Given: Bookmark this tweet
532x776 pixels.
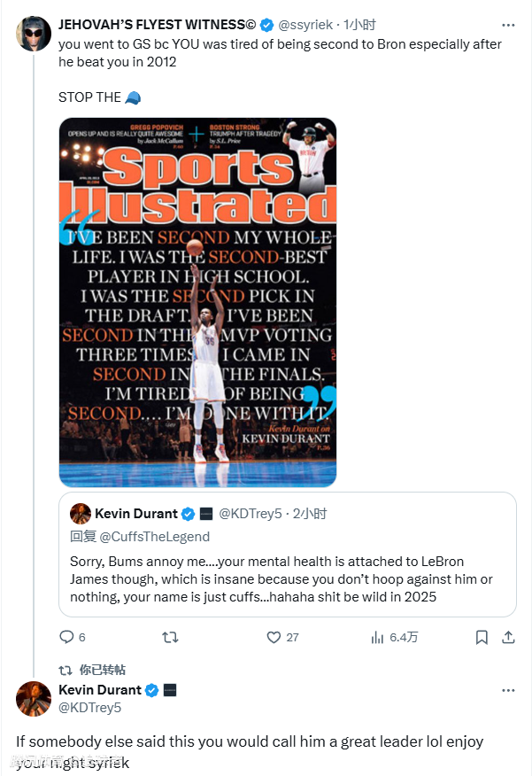Looking at the screenshot, I should tap(482, 637).
